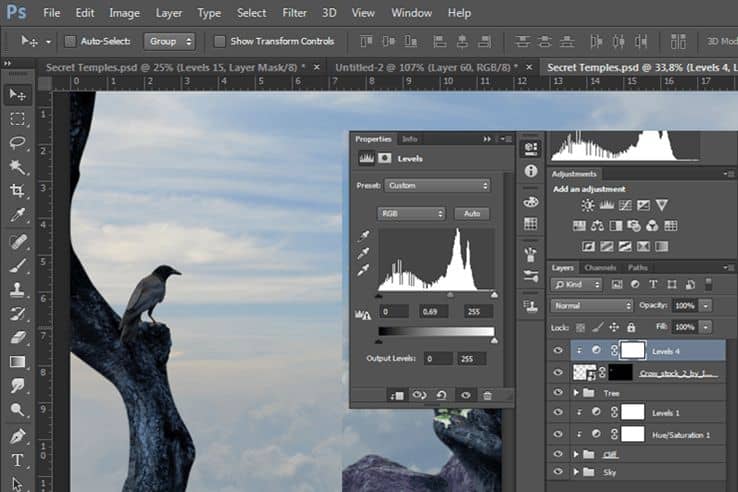The height and width of the screenshot is (492, 738).
Task: Hide the Levels 4 layer
Action: (558, 350)
